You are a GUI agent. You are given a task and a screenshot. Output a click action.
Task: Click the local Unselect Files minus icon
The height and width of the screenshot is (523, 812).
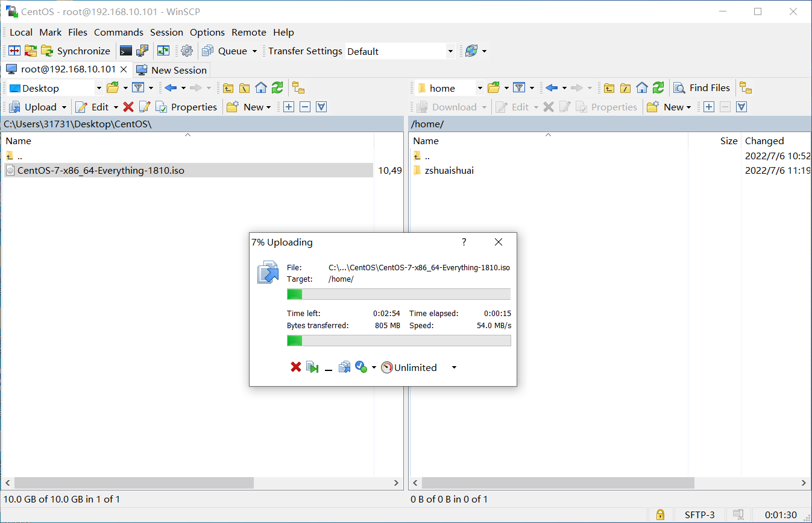[305, 107]
